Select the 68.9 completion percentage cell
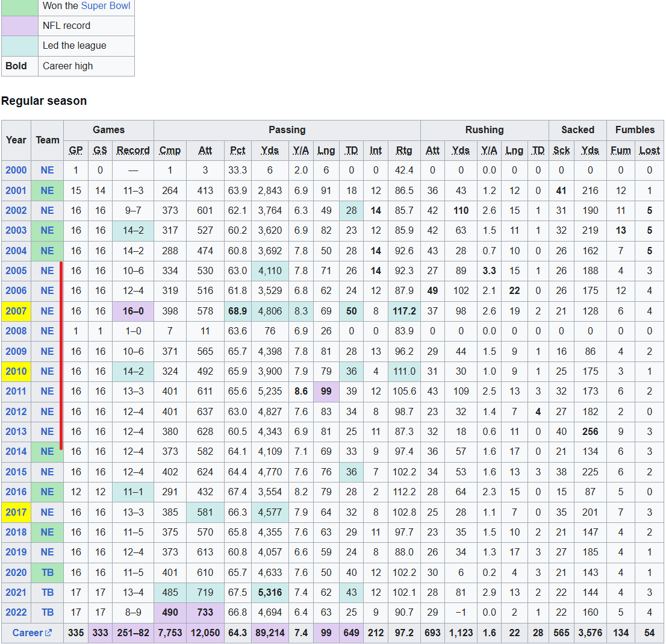This screenshot has height=644, width=666. point(237,311)
